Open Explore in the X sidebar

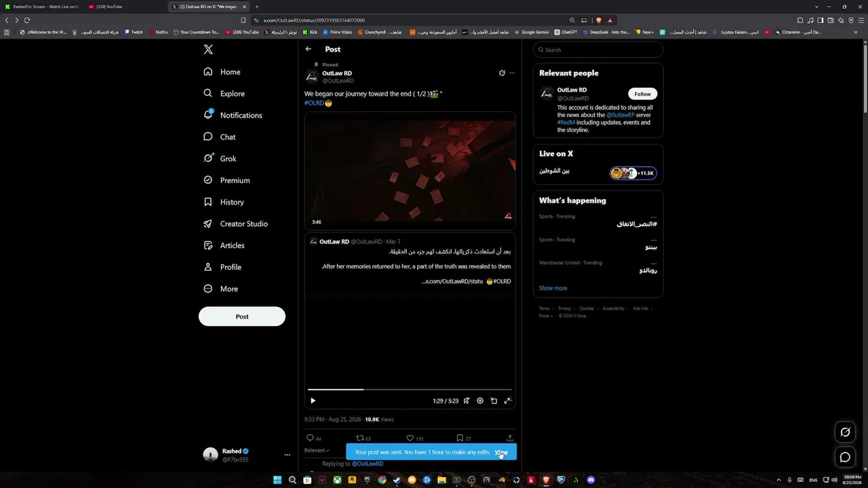[x=224, y=94]
